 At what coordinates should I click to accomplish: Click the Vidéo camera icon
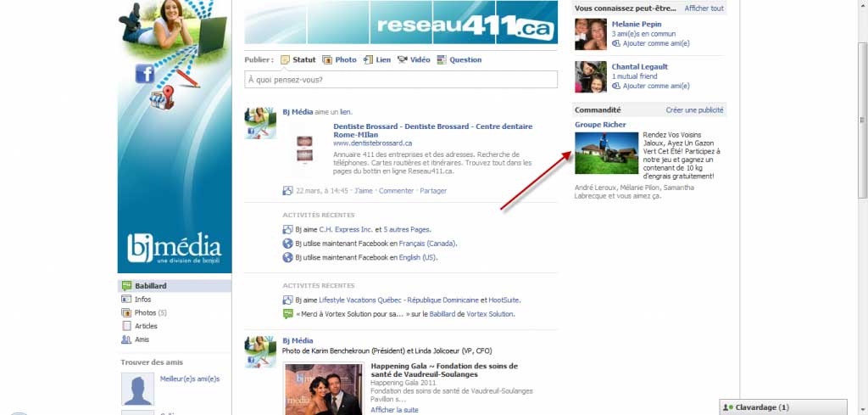pos(403,60)
